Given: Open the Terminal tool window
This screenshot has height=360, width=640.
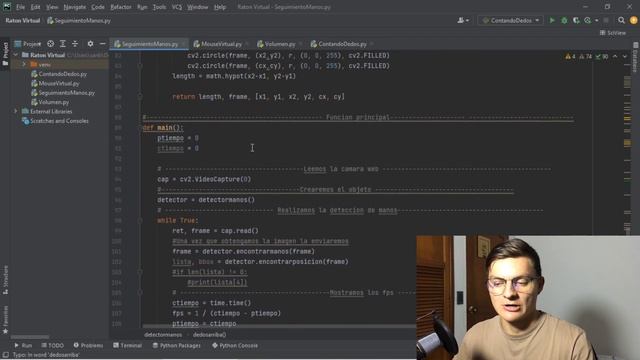Looking at the screenshot, I should point(127,345).
